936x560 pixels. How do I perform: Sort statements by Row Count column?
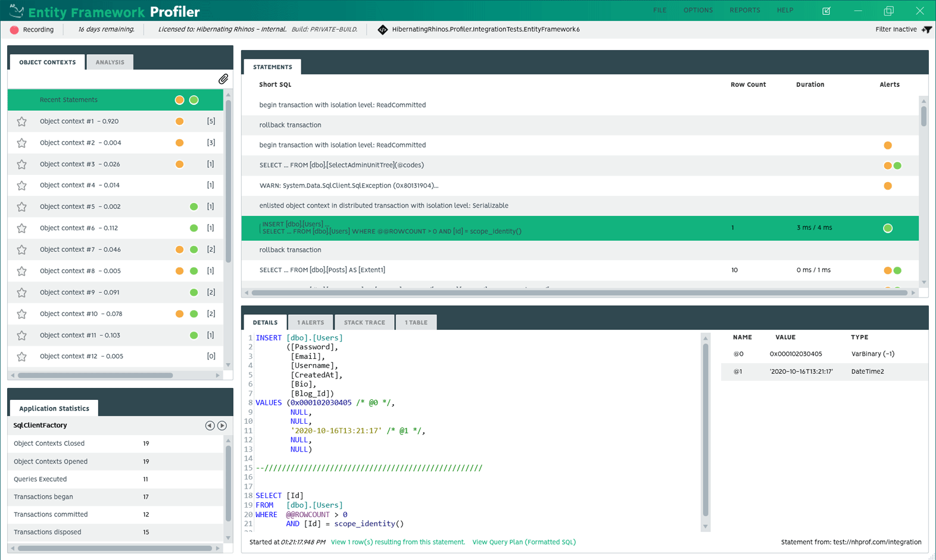pyautogui.click(x=748, y=85)
